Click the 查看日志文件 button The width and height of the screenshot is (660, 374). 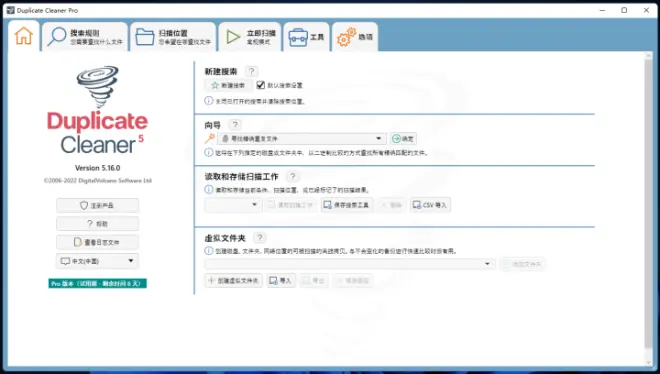click(x=97, y=242)
